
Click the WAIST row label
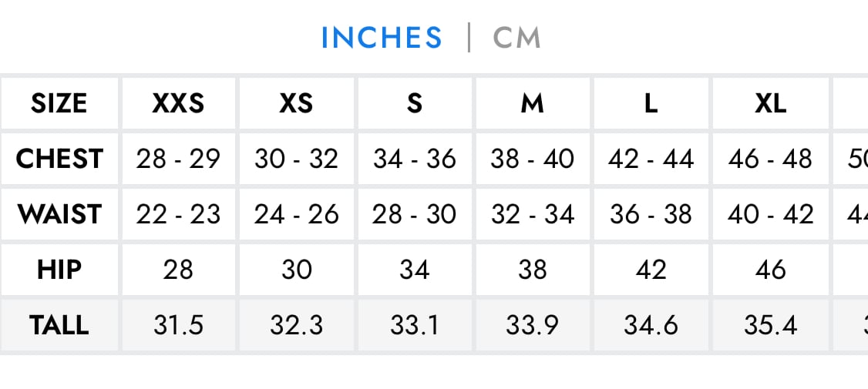[x=59, y=214]
